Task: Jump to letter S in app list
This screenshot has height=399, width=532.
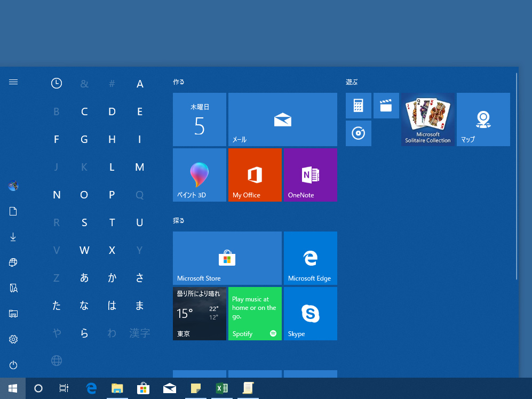Action: [x=84, y=223]
